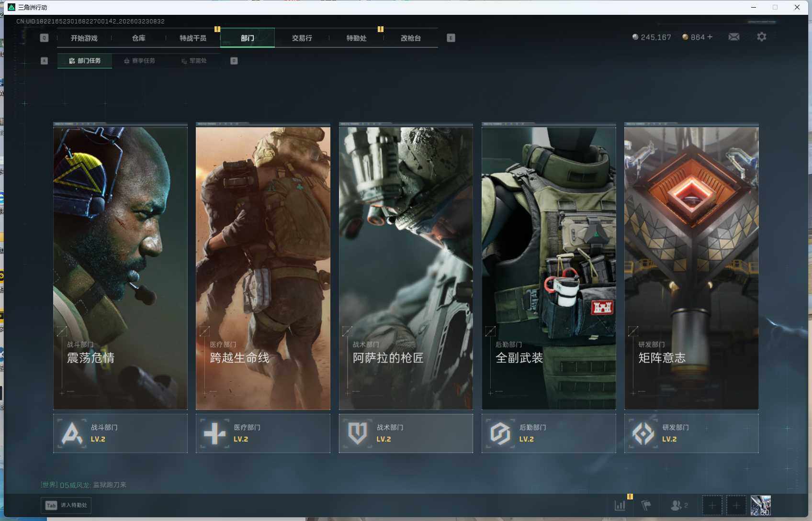Image resolution: width=812 pixels, height=521 pixels.
Task: Go to the 开始游戏 tab
Action: coord(84,38)
